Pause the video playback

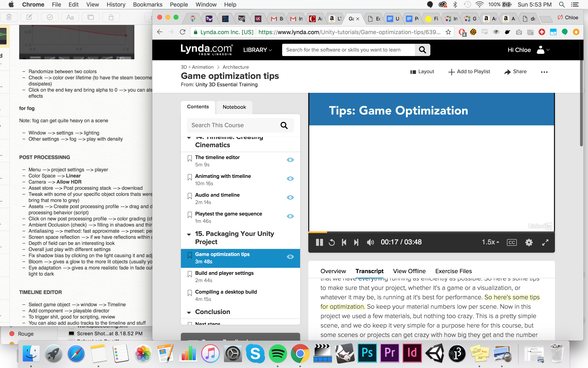319,242
